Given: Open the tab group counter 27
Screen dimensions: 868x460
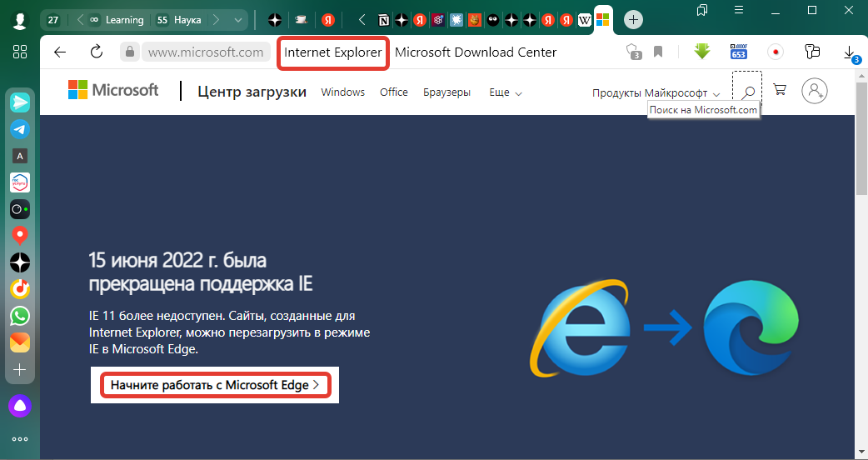Looking at the screenshot, I should (53, 21).
